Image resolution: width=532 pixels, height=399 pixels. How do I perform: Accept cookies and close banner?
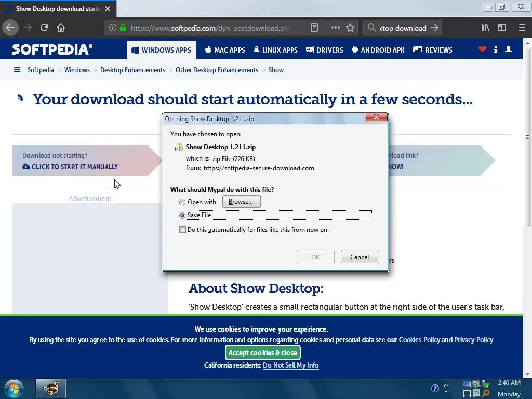pyautogui.click(x=262, y=353)
